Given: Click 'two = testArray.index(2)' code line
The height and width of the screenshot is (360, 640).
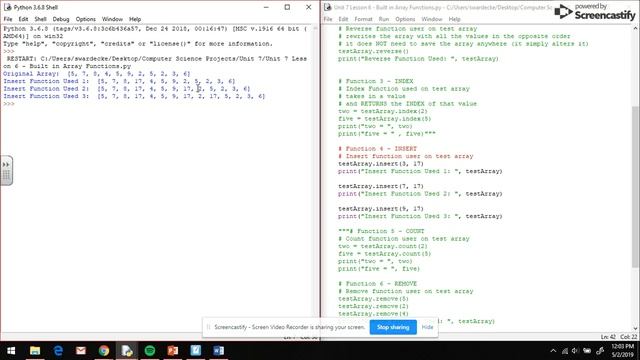Looking at the screenshot, I should [x=383, y=111].
